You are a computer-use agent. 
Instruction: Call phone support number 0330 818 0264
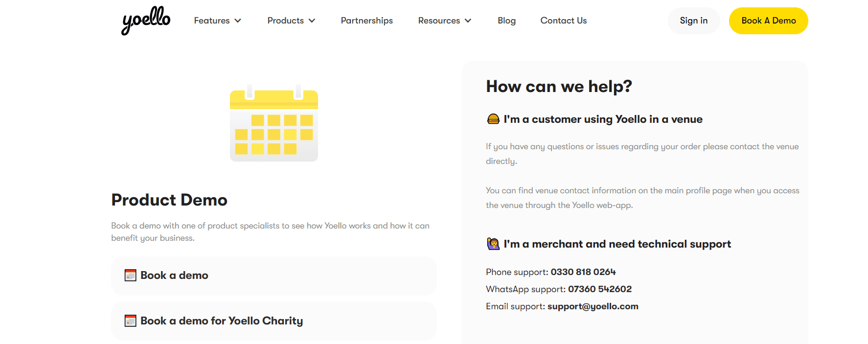click(583, 272)
